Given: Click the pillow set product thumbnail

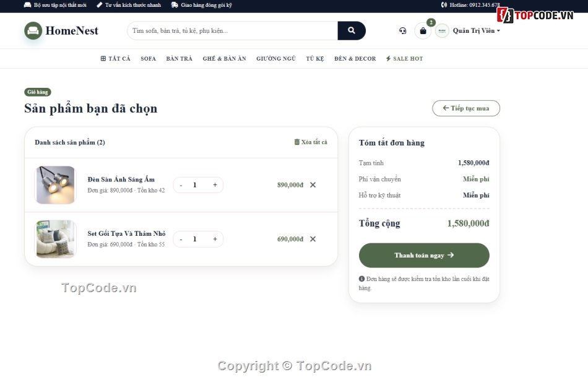Looking at the screenshot, I should [56, 239].
